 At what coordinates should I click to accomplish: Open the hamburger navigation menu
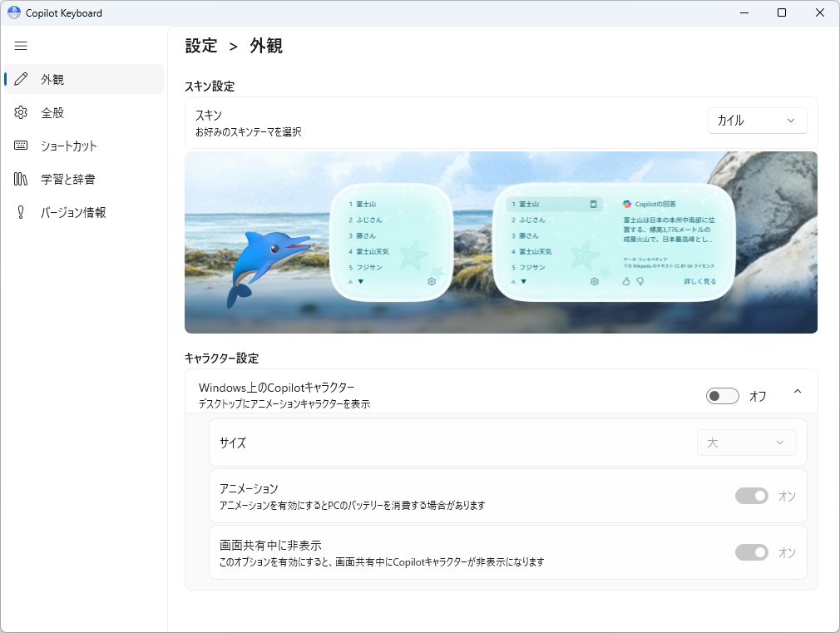[21, 46]
